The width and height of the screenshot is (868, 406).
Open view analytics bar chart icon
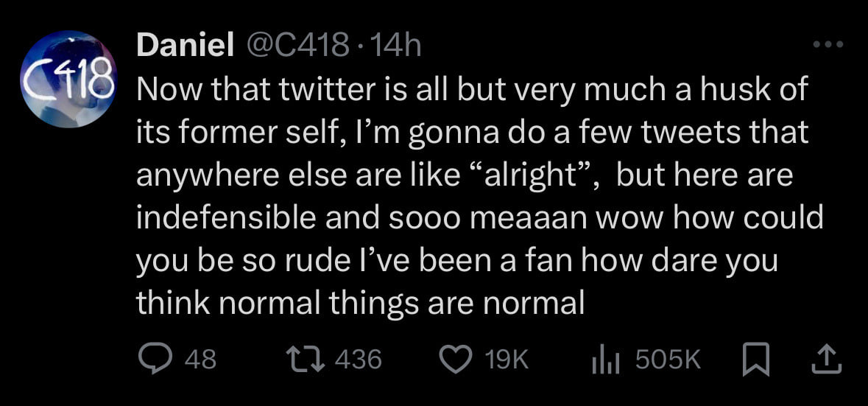(x=604, y=359)
